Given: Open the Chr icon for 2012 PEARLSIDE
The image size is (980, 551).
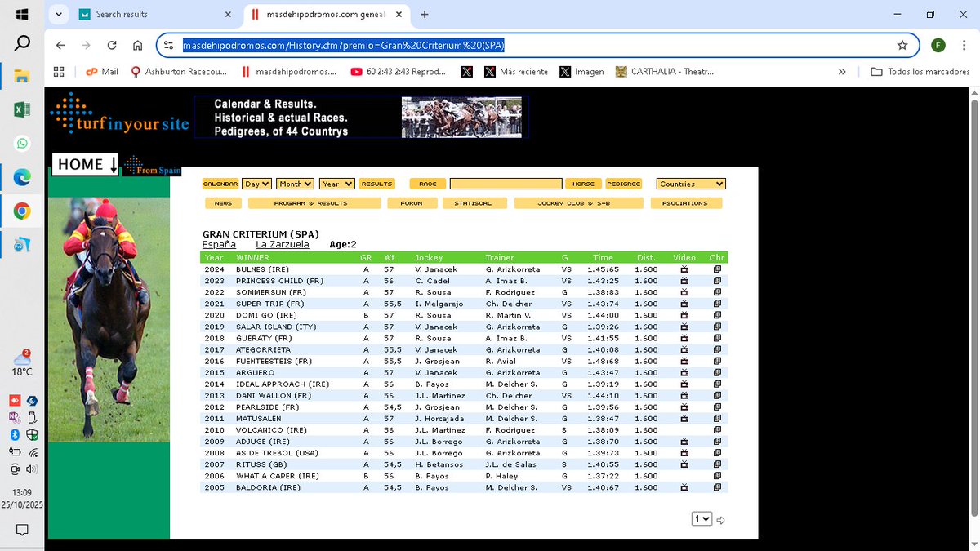Looking at the screenshot, I should click(x=717, y=407).
